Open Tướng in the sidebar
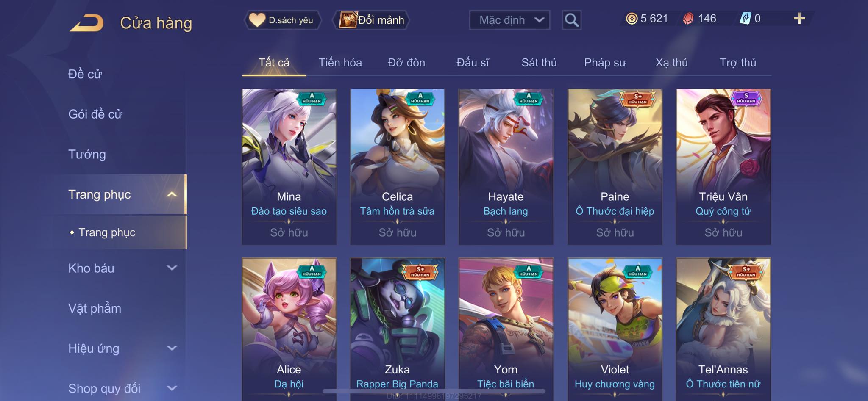 (x=87, y=154)
